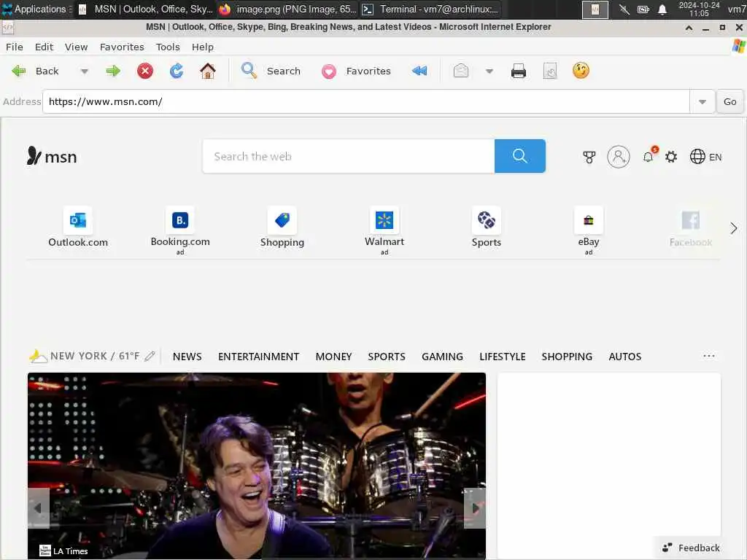Image resolution: width=747 pixels, height=560 pixels.
Task: Open the Back history dropdown arrow
Action: pyautogui.click(x=85, y=71)
